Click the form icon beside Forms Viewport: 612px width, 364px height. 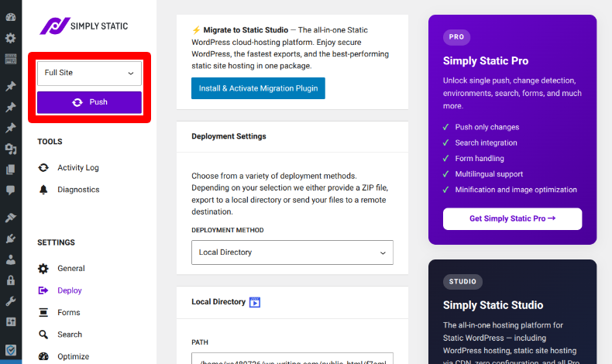click(x=43, y=313)
